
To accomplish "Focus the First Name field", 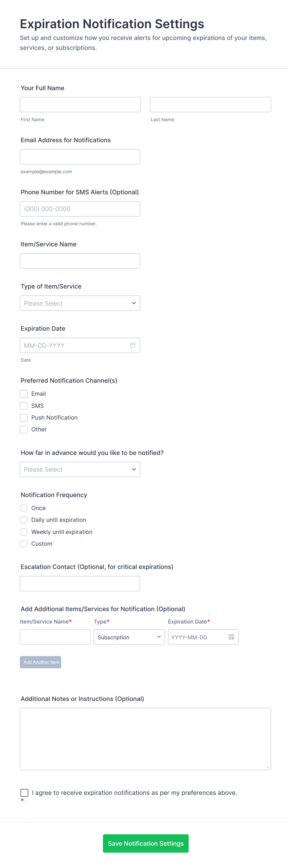I will click(x=80, y=104).
